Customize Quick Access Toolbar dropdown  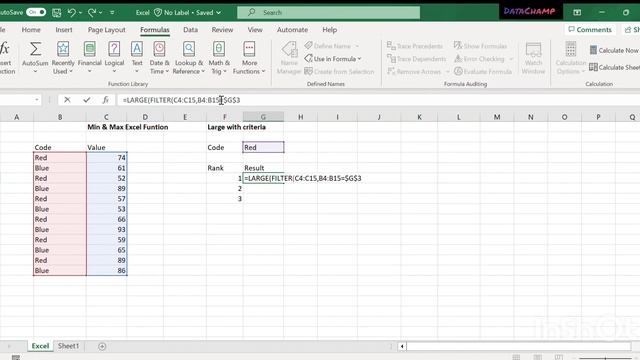pos(112,13)
